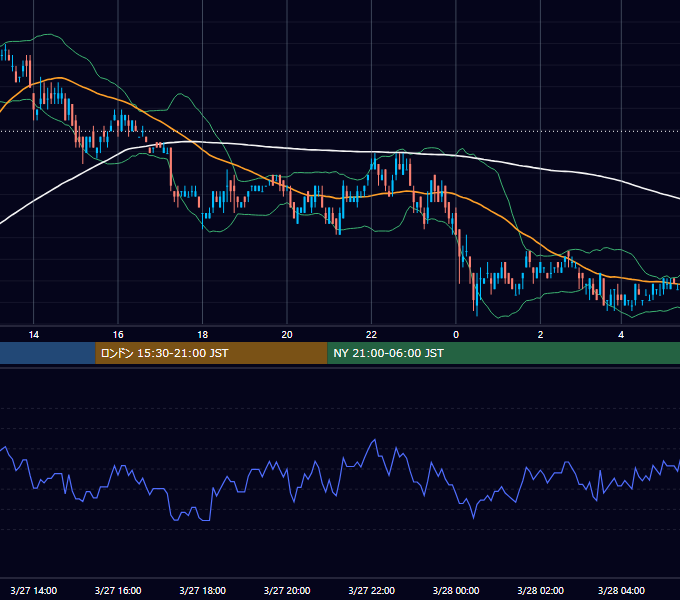
Task: Click the '20' hour label on the price chart axis
Action: 287,335
